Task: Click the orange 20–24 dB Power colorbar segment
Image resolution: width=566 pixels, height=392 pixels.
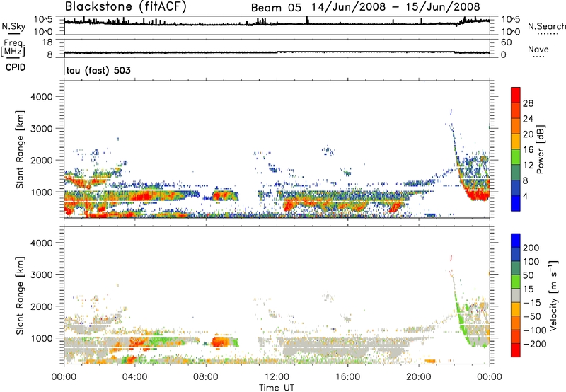Action: (x=516, y=127)
